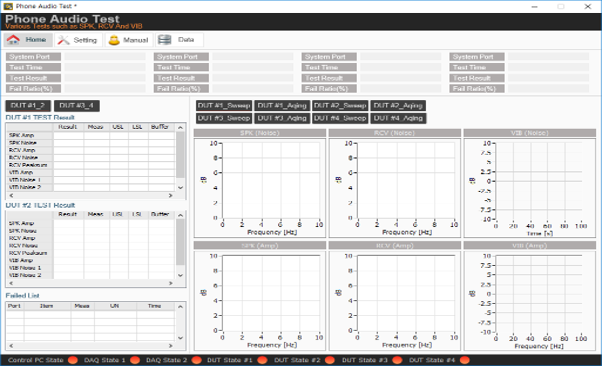Click DUT #1 table vertical scrollbar thumb
Viewport: 602px width, 366px height.
tap(180, 155)
